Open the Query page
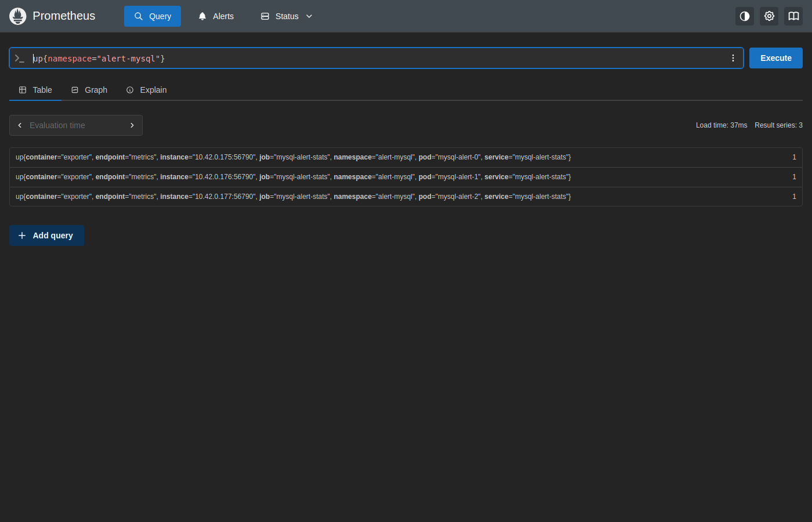Viewport: 812px width, 522px height. tap(153, 16)
